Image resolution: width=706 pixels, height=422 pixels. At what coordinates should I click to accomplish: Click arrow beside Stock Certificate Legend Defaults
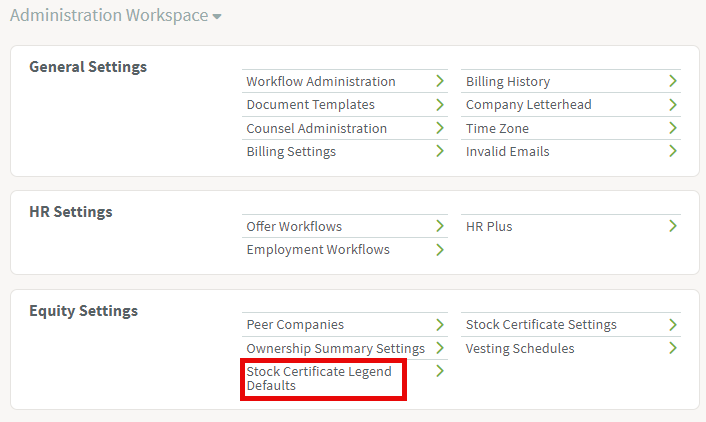pos(440,371)
